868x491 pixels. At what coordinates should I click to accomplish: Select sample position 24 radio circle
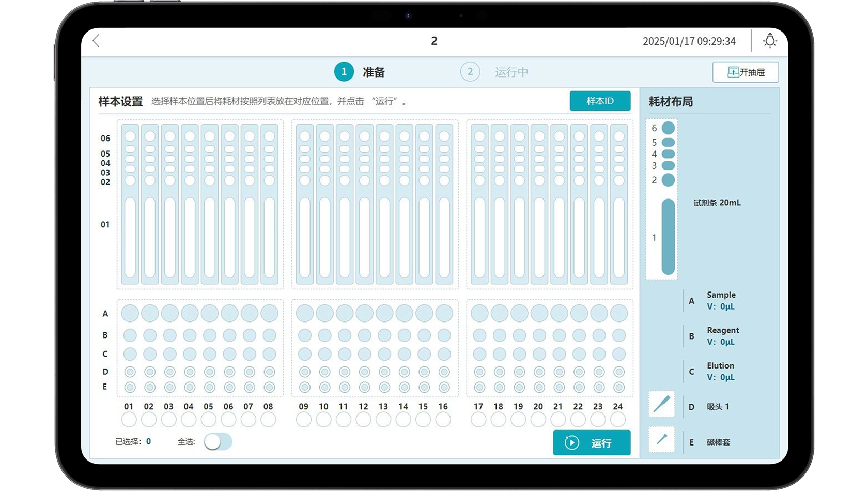pyautogui.click(x=617, y=419)
